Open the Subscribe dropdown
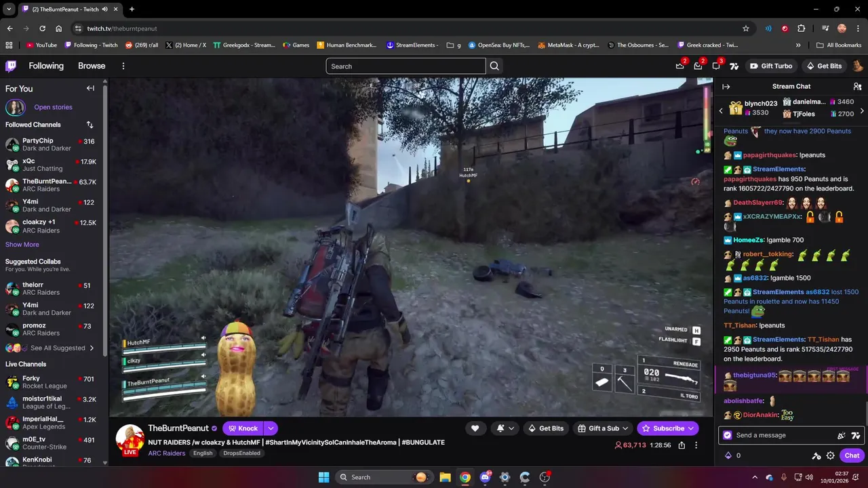Image resolution: width=868 pixels, height=488 pixels. (691, 428)
